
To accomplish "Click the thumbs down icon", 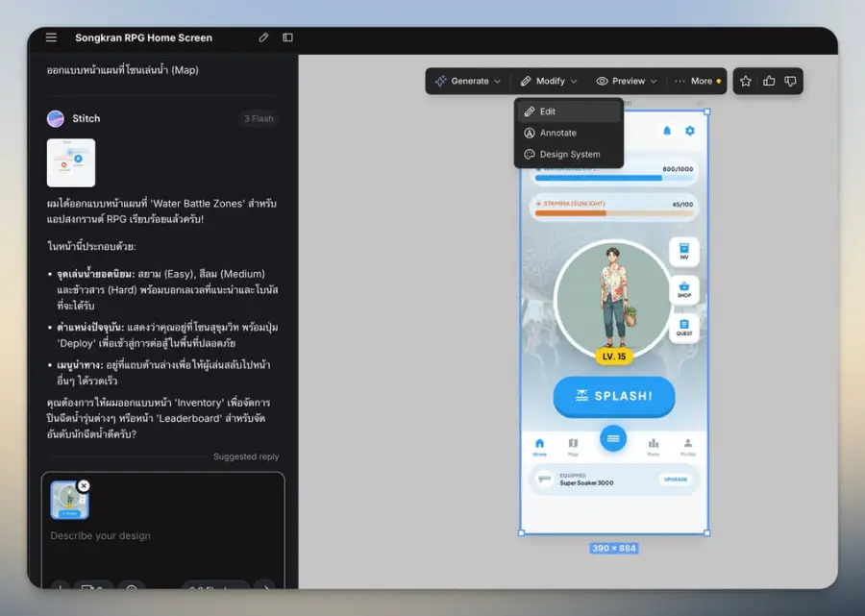I will (791, 81).
